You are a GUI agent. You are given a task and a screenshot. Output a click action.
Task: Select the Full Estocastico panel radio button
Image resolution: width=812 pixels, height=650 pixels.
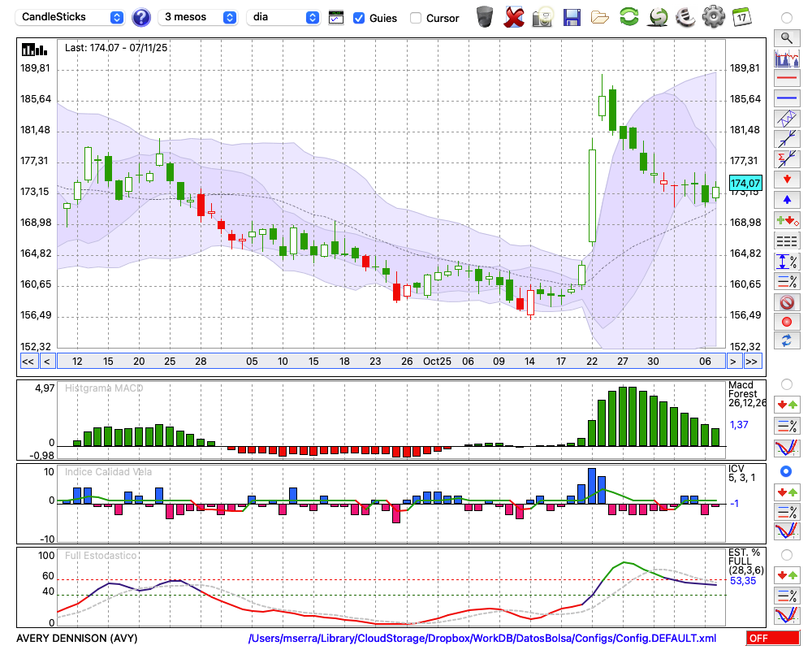point(786,554)
